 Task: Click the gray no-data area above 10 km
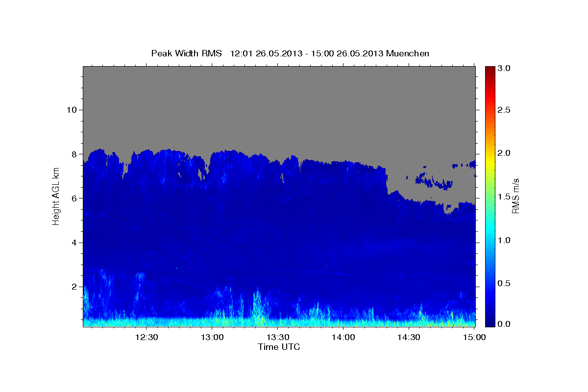point(279,88)
